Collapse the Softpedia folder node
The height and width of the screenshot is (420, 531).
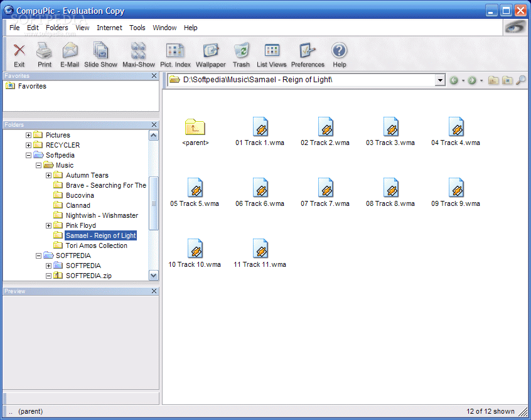(28, 156)
